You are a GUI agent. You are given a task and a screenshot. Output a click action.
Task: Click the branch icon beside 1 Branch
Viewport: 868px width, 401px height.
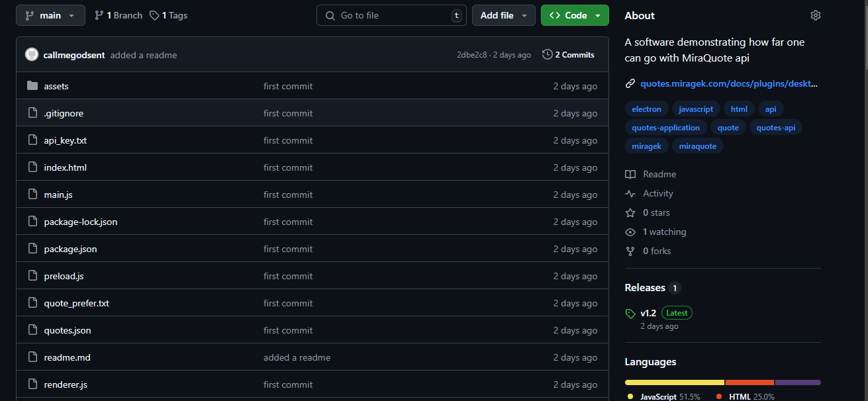[x=99, y=15]
